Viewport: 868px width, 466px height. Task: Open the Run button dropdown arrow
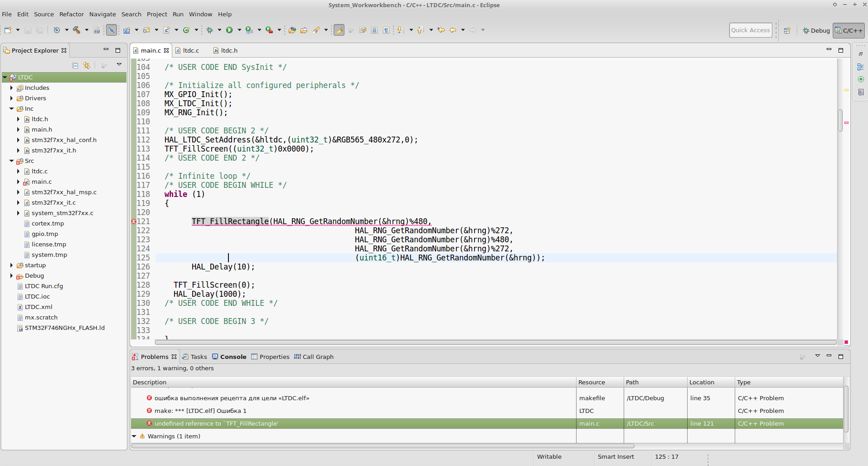tap(239, 30)
